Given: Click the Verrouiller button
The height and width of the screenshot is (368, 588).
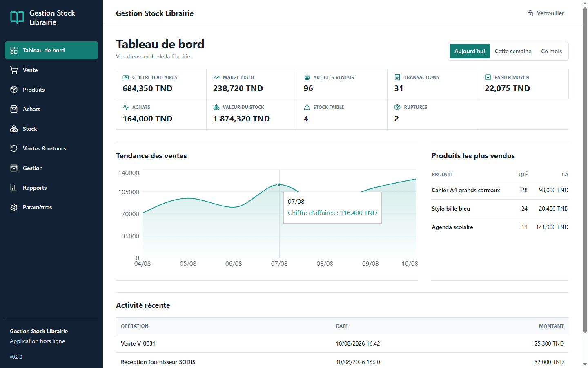Looking at the screenshot, I should 546,13.
